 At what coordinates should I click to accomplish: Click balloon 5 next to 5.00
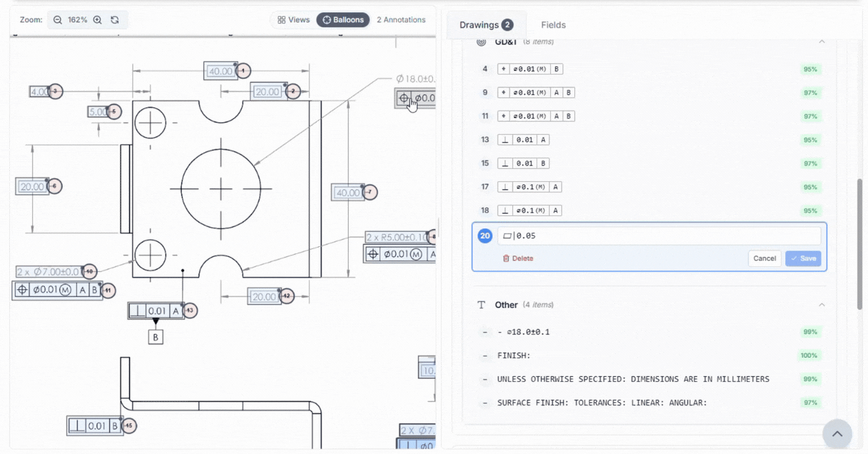[114, 112]
